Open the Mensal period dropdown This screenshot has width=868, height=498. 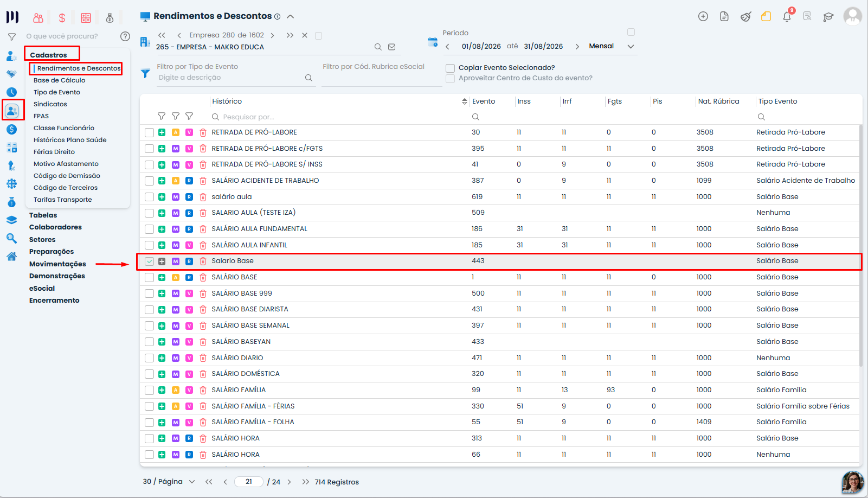point(611,46)
